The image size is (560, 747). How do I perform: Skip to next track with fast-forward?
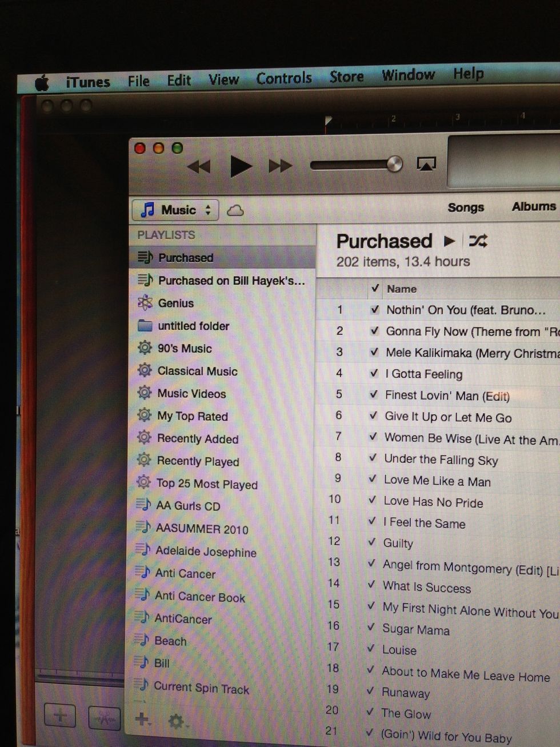(280, 166)
